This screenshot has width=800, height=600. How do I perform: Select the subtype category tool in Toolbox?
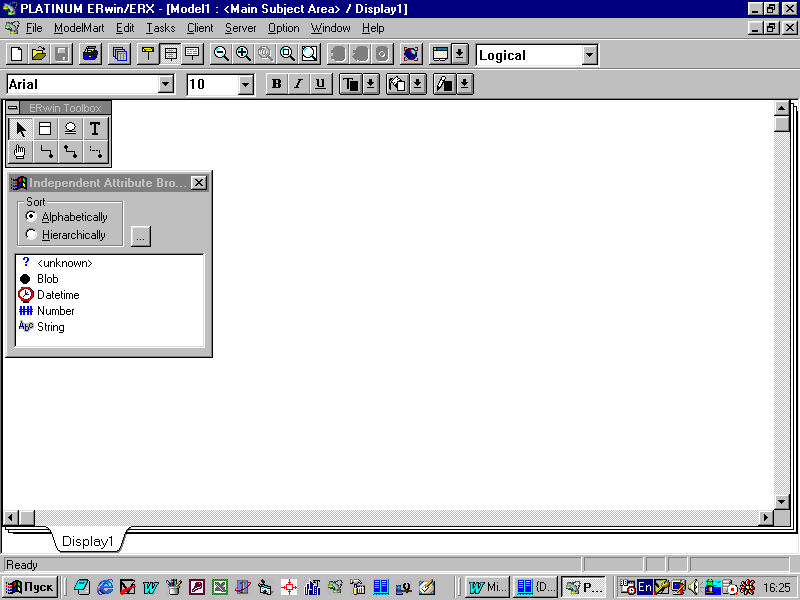pos(70,129)
